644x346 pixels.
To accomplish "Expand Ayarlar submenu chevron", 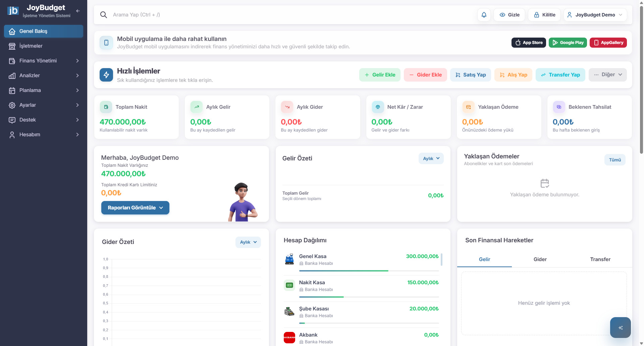I will pos(77,105).
